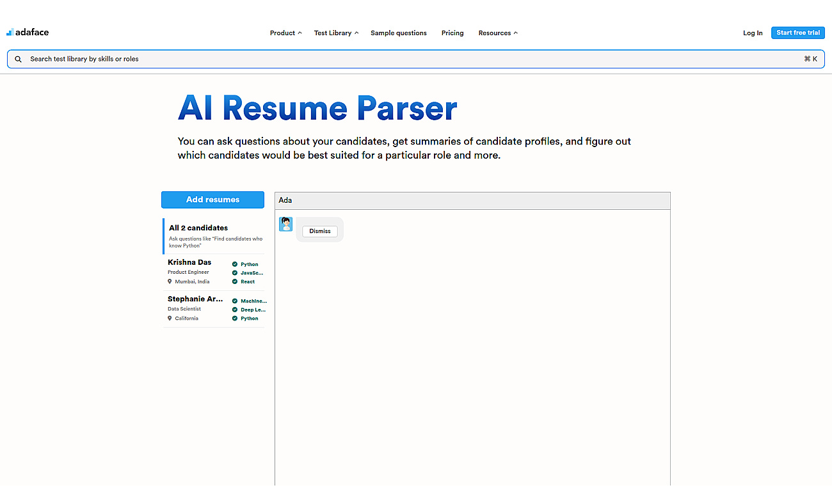Click the checkmark icon beside Krishna's Python skill
The image size is (832, 504).
pos(235,264)
